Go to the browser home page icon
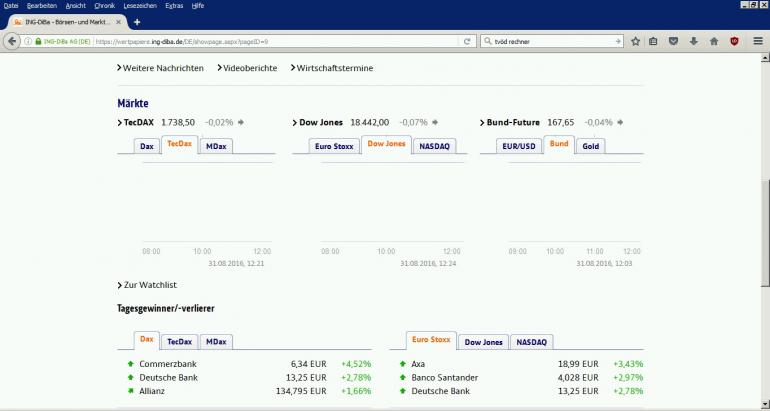Viewport: 770px width, 411px height. coord(713,41)
